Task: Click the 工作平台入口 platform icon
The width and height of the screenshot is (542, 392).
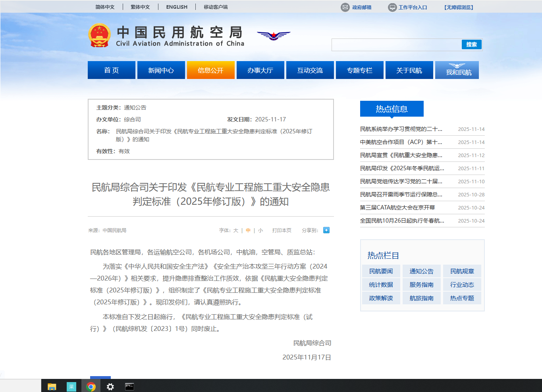Action: 392,7
